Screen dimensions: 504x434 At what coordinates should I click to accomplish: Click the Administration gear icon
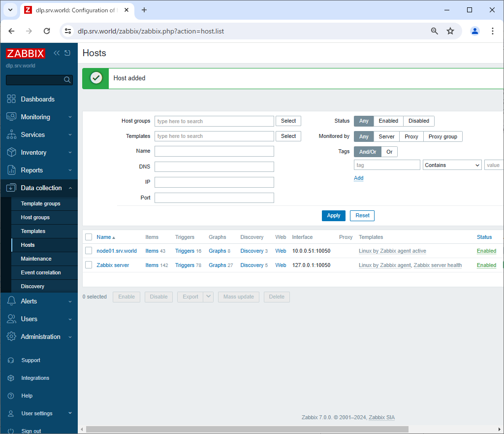[x=11, y=336]
